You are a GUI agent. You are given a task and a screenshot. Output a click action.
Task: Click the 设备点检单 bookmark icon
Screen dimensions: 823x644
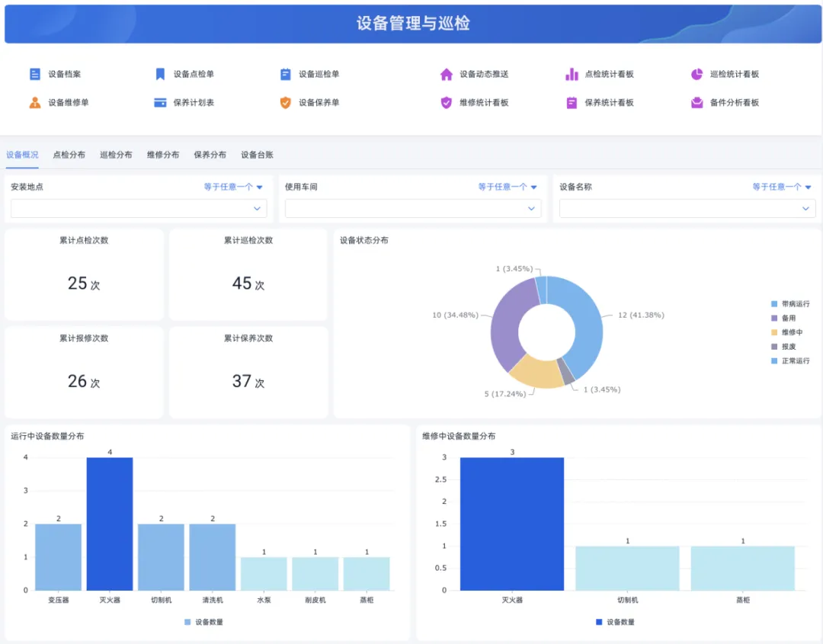[160, 74]
